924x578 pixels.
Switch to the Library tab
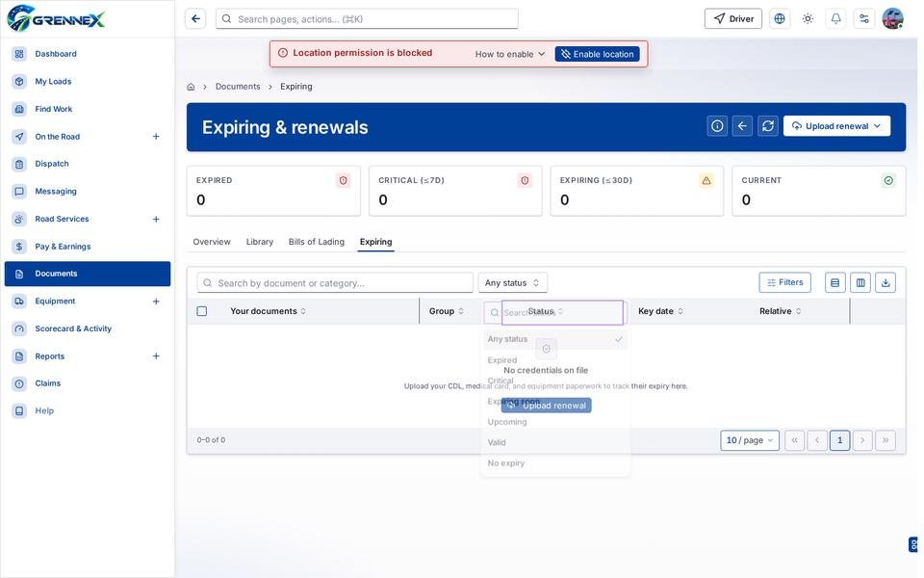click(x=260, y=242)
